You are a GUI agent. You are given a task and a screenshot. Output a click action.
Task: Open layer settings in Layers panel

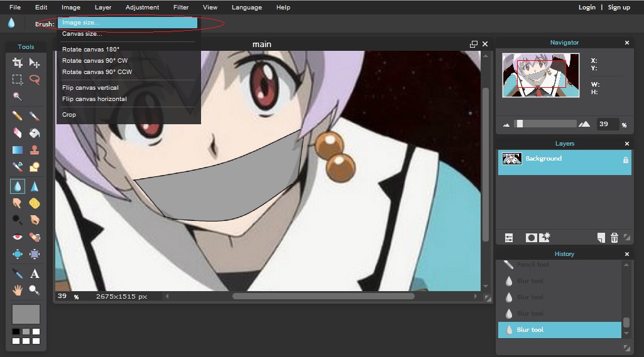tap(509, 238)
